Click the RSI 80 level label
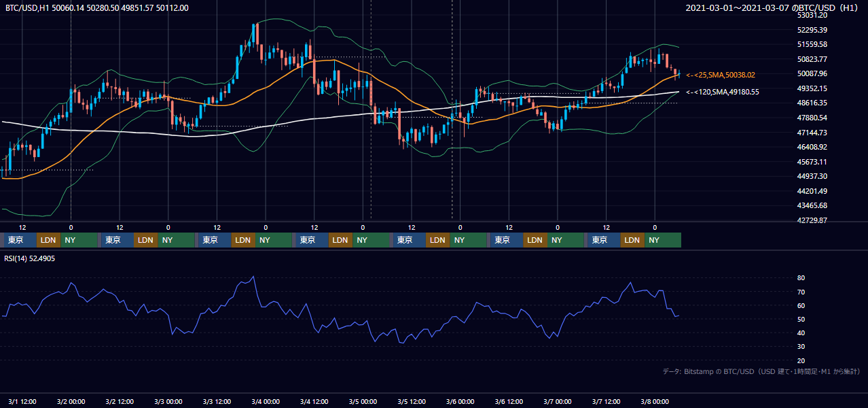868x408 pixels. pos(801,278)
